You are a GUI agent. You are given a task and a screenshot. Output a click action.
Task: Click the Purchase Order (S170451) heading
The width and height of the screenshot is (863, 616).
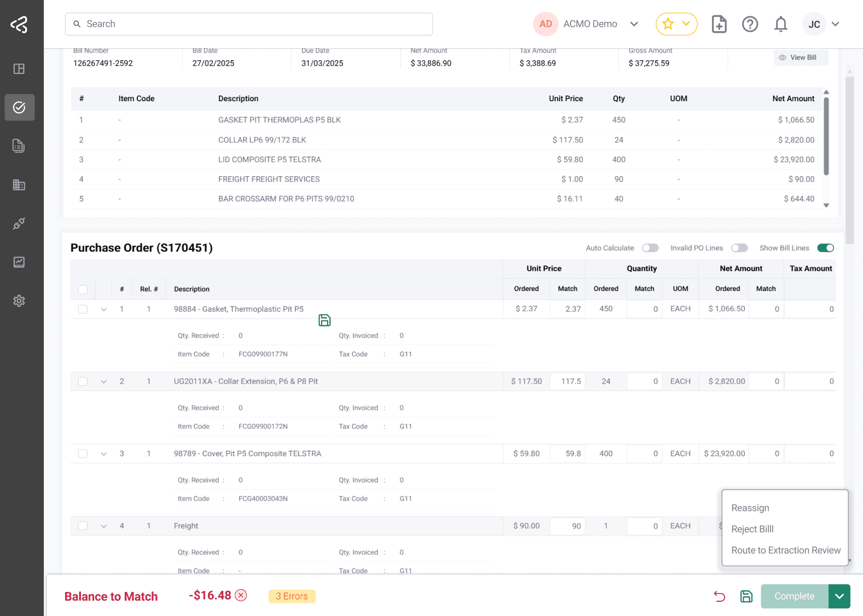[x=142, y=248]
